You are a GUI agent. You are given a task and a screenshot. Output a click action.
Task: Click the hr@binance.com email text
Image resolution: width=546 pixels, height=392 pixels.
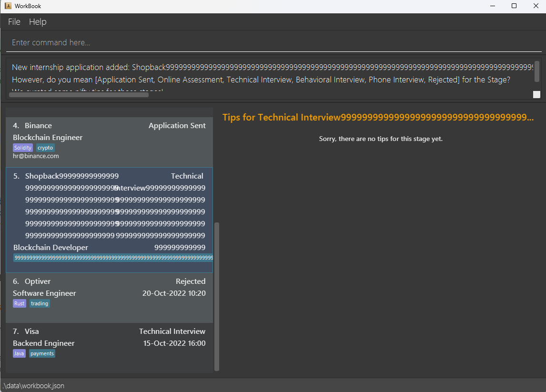36,156
